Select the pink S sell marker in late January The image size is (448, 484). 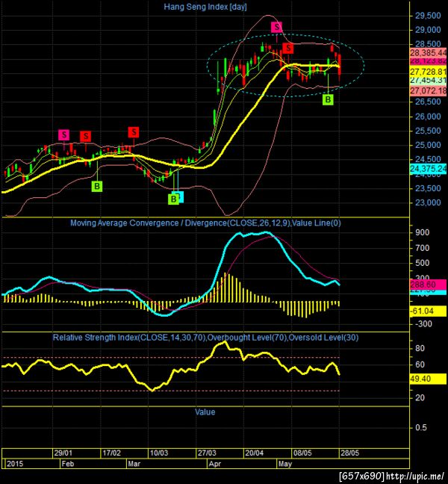(x=64, y=135)
